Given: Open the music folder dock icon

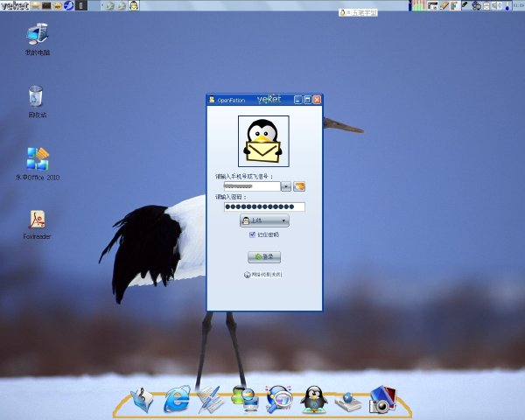Looking at the screenshot, I should tap(142, 400).
